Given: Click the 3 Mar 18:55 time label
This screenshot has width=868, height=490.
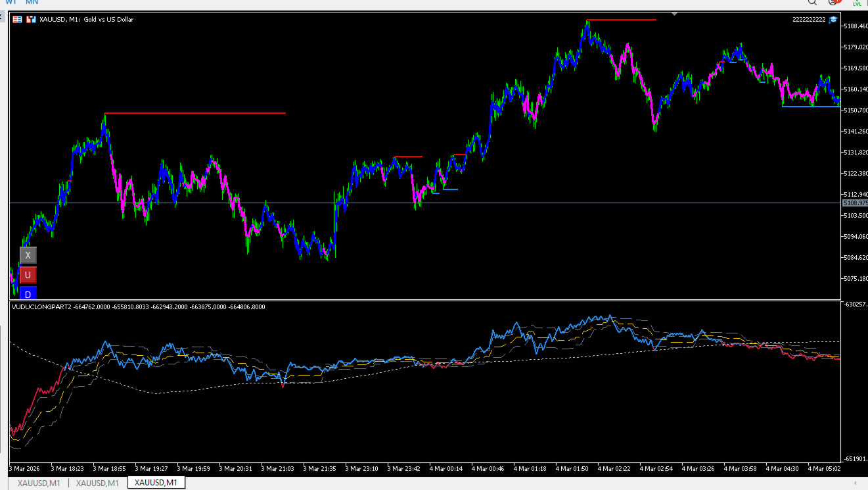Looking at the screenshot, I should (x=109, y=469).
